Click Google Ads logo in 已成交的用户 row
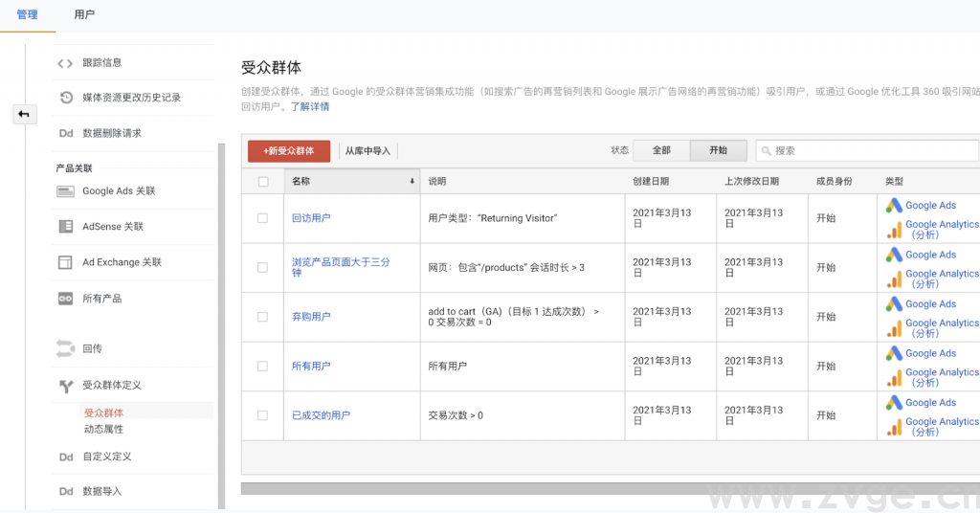Viewport: 980px width, 513px height. pos(894,402)
